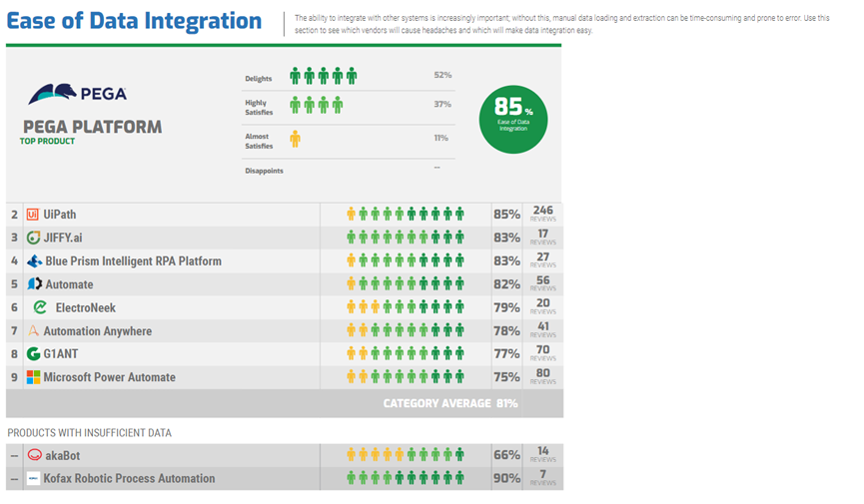Open the UiPath product name
The width and height of the screenshot is (864, 504).
tap(60, 215)
